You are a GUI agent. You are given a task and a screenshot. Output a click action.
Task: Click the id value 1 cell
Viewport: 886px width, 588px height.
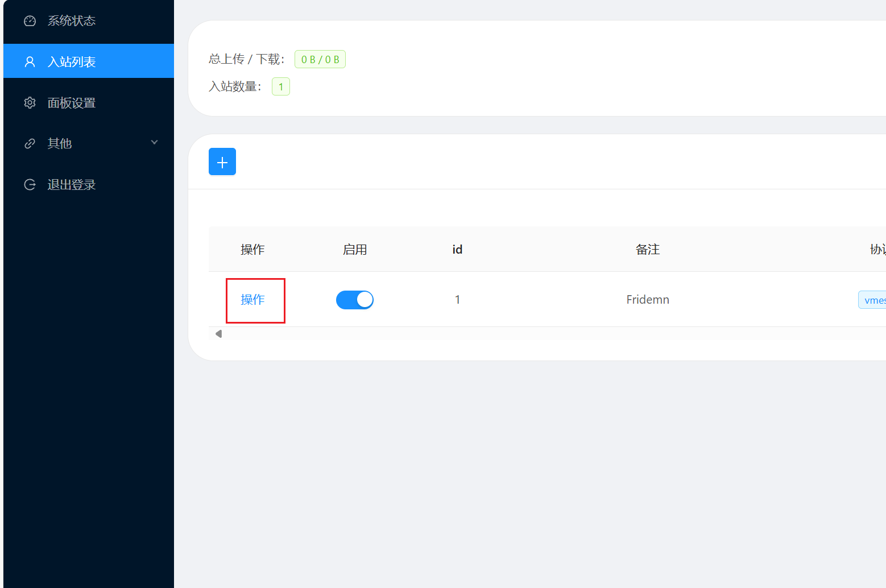point(457,300)
